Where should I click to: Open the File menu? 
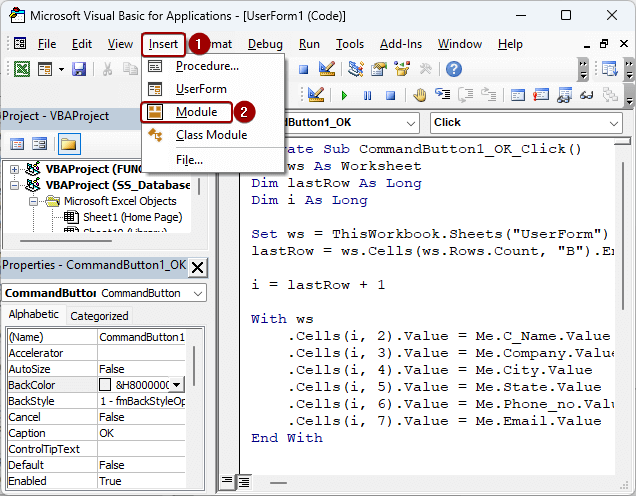[47, 44]
